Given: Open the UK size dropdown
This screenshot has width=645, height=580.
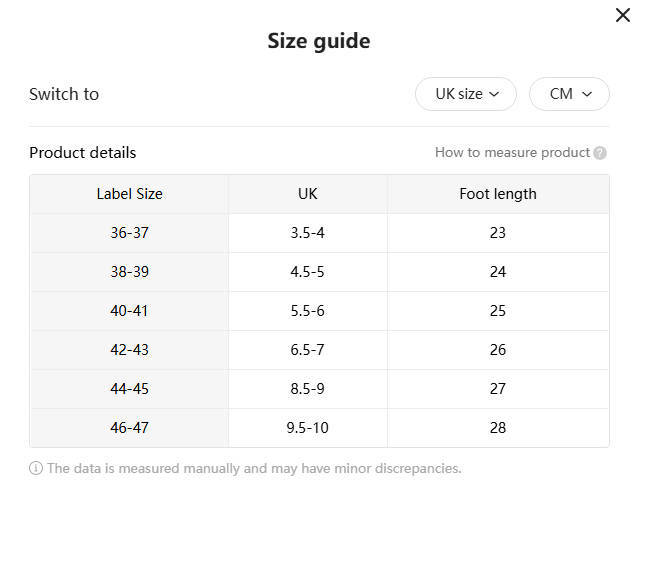Looking at the screenshot, I should pyautogui.click(x=465, y=94).
